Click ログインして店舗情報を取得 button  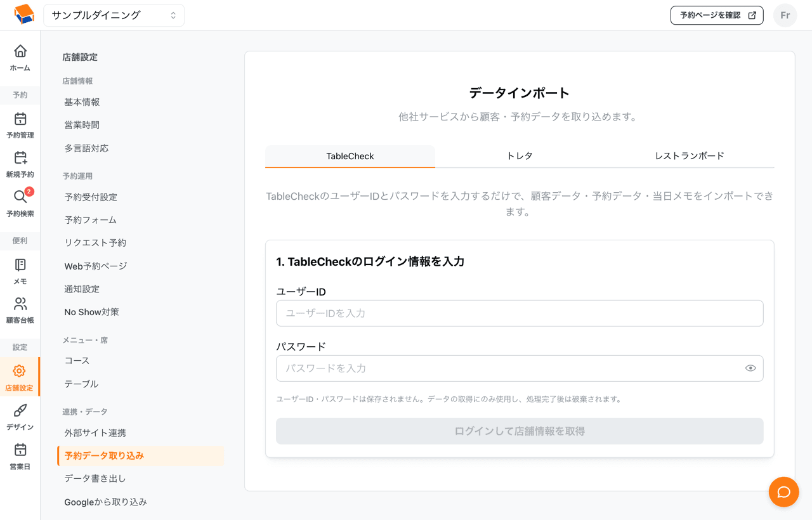click(520, 431)
